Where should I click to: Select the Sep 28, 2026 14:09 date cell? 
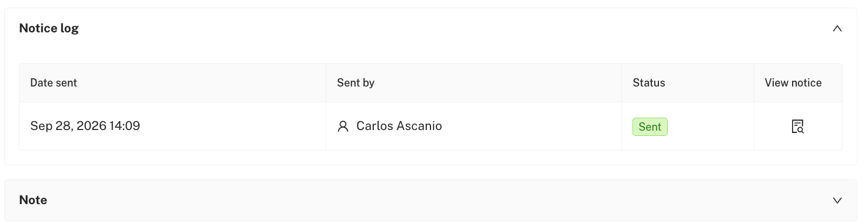coord(85,126)
